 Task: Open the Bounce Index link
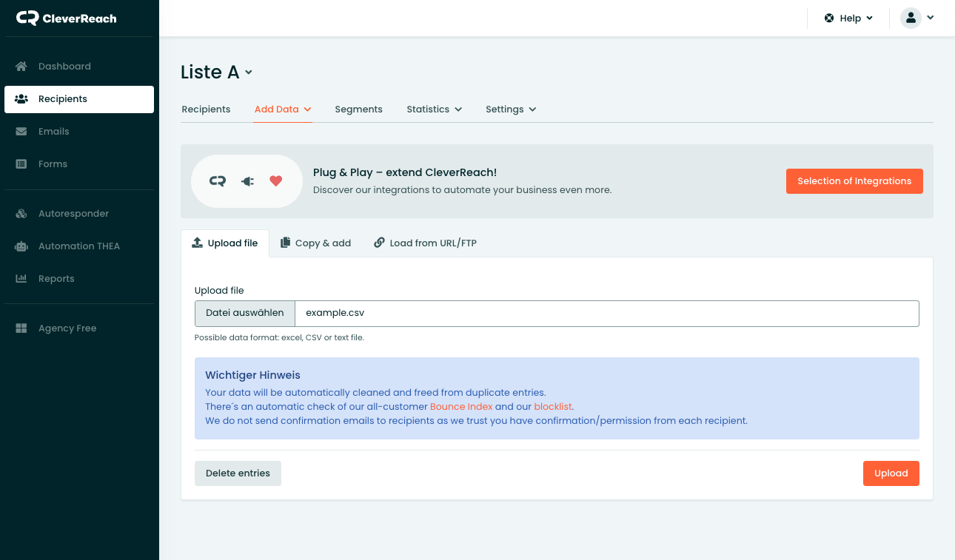point(461,406)
